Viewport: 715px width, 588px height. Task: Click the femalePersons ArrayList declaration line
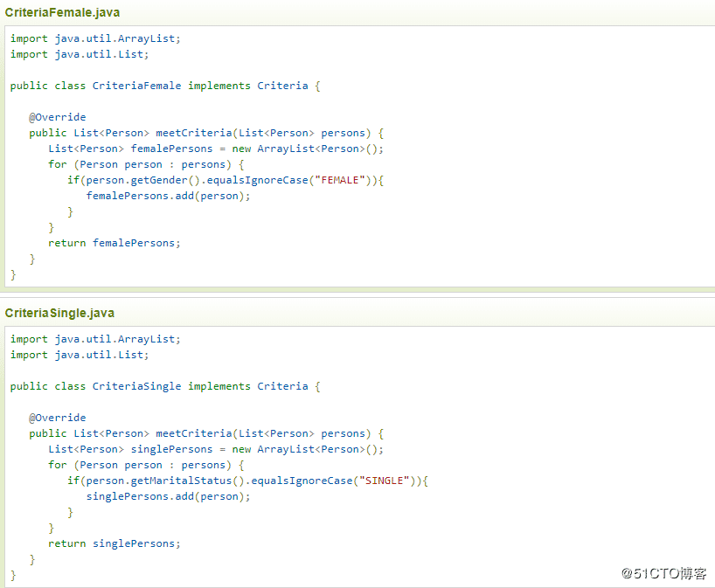(x=216, y=149)
